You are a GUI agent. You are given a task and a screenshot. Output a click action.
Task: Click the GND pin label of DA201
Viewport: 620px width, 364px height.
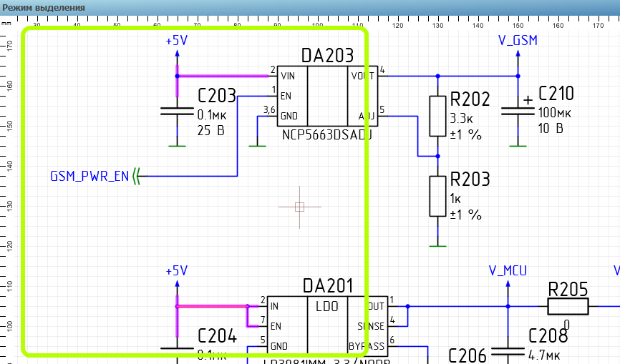[279, 347]
